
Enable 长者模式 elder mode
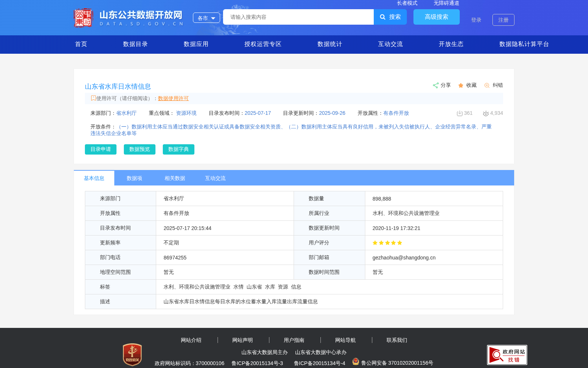(x=407, y=3)
